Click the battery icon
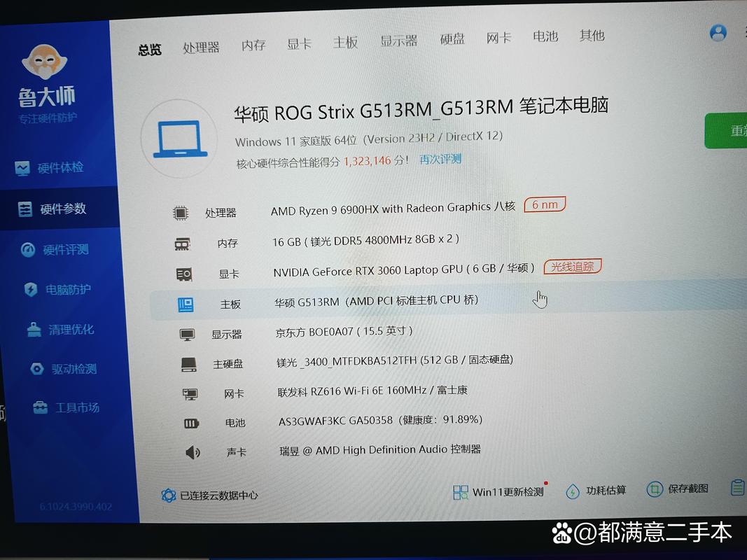The width and height of the screenshot is (747, 560). (x=192, y=423)
